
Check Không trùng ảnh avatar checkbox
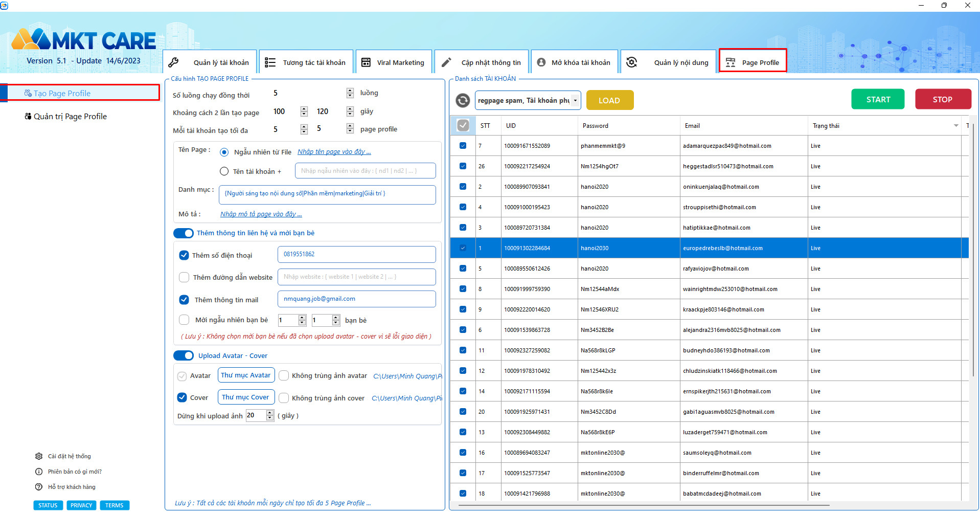pyautogui.click(x=284, y=375)
